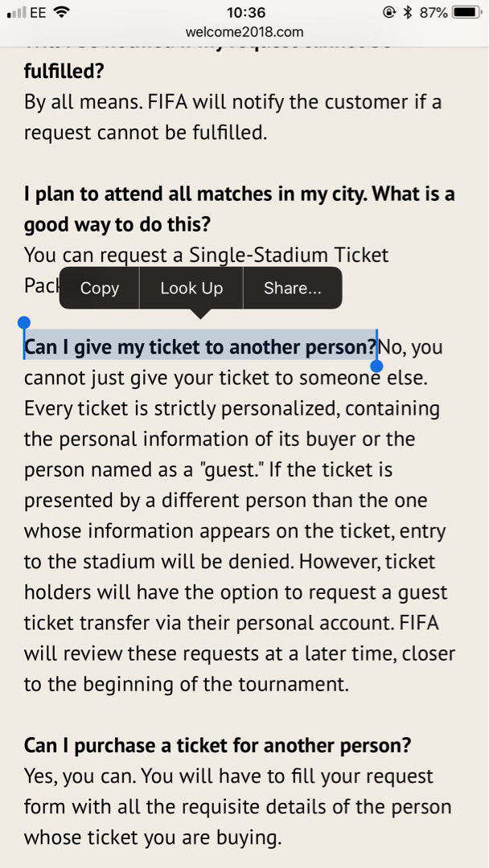Tap the Wi-Fi icon in status bar
489x868 pixels.
63,12
